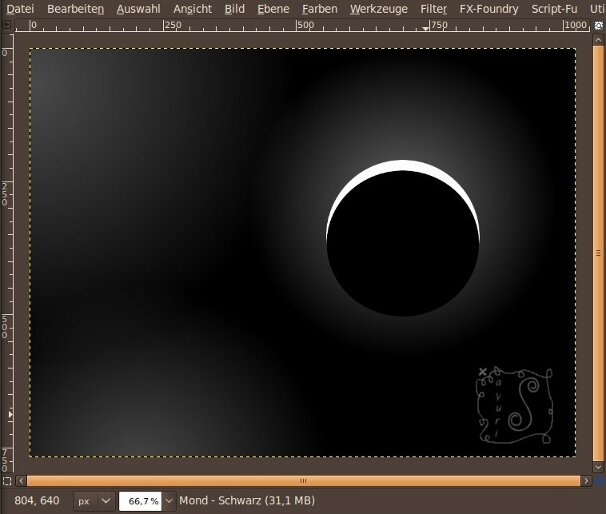This screenshot has height=514, width=606.
Task: Open the Script-Fu menu
Action: click(x=554, y=9)
